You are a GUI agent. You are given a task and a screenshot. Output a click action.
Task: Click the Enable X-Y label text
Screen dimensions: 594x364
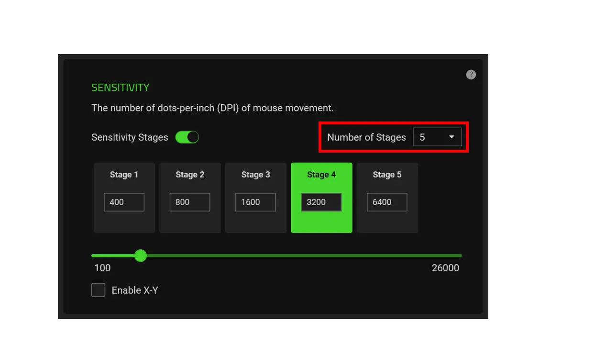[136, 290]
